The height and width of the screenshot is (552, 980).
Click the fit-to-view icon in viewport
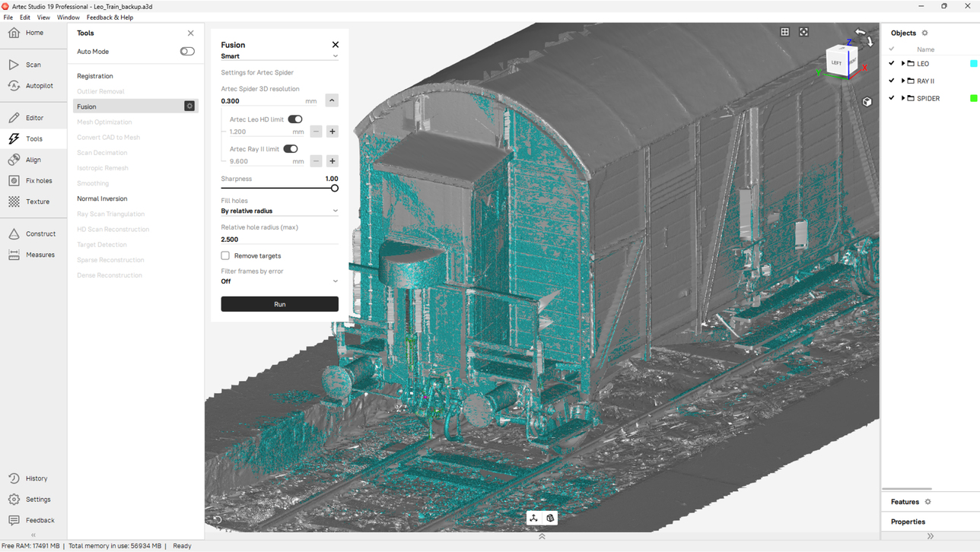pos(803,32)
